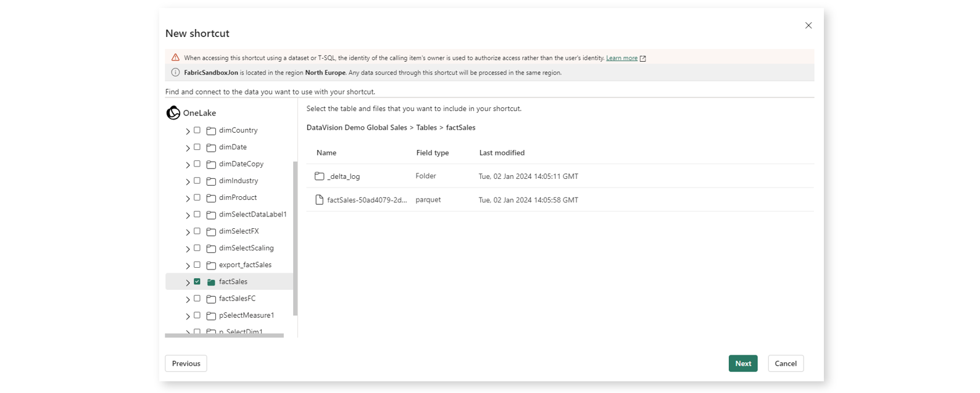Screen dimensions: 980x393
Task: Expand the dimProduct tree node
Action: tap(188, 198)
